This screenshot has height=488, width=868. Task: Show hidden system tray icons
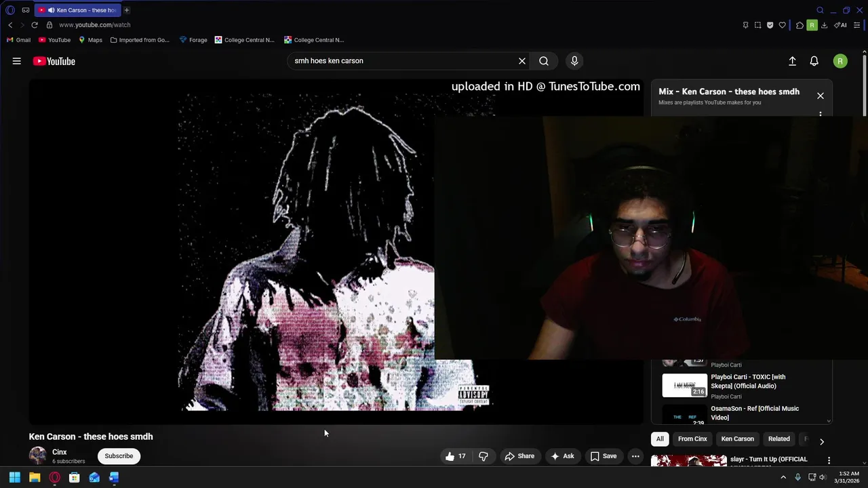pos(783,477)
